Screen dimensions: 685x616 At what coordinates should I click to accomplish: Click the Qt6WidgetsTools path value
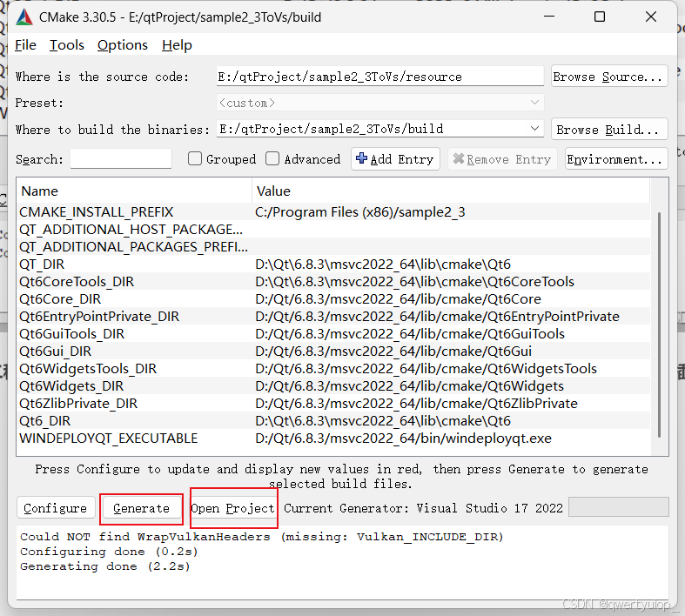[x=426, y=369]
